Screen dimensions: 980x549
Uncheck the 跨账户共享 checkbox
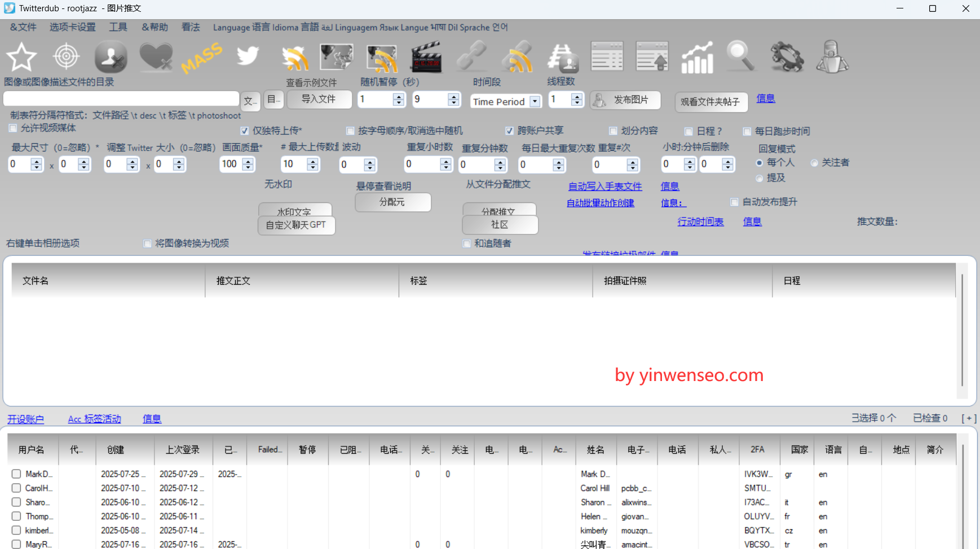point(510,131)
